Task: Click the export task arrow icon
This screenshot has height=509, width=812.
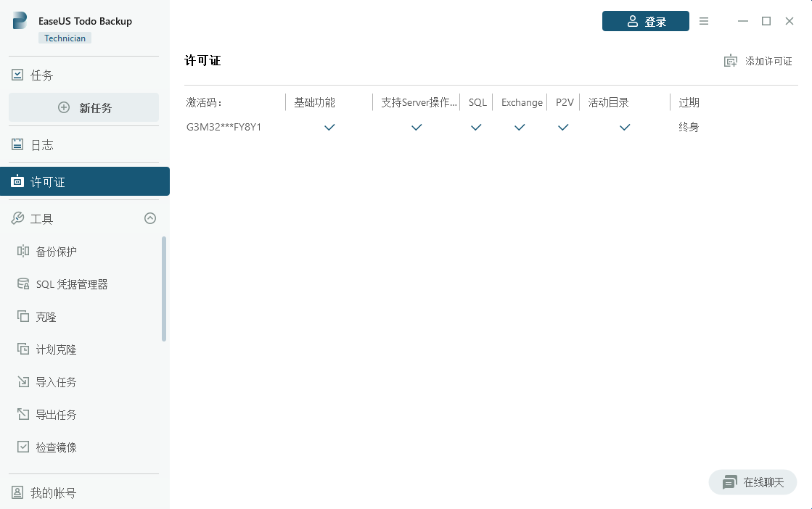Action: point(23,415)
